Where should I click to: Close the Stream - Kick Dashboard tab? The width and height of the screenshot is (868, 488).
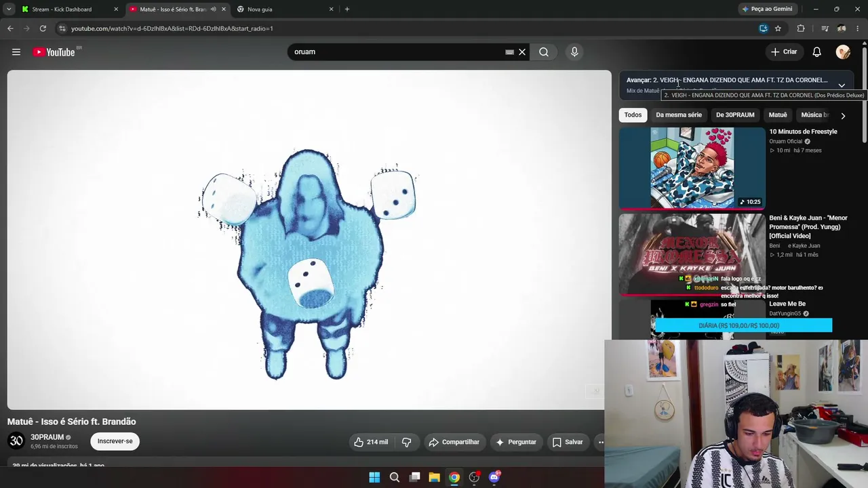pos(116,9)
